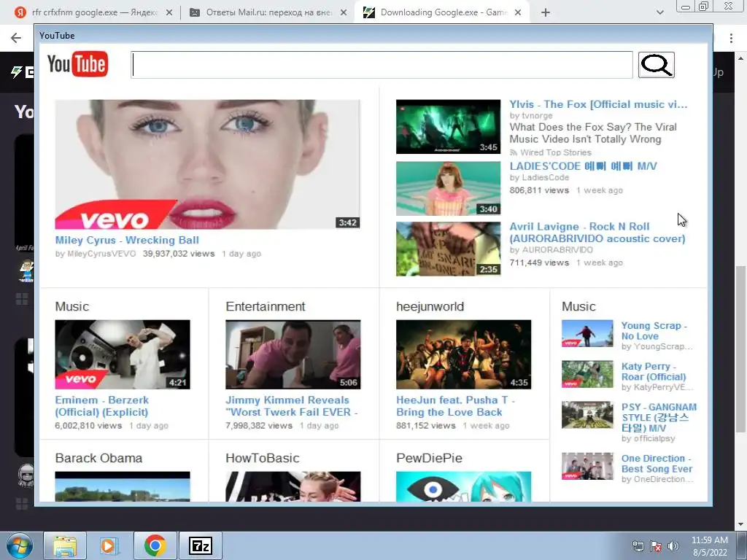
Task: Focus the YouTube search input field
Action: (382, 65)
